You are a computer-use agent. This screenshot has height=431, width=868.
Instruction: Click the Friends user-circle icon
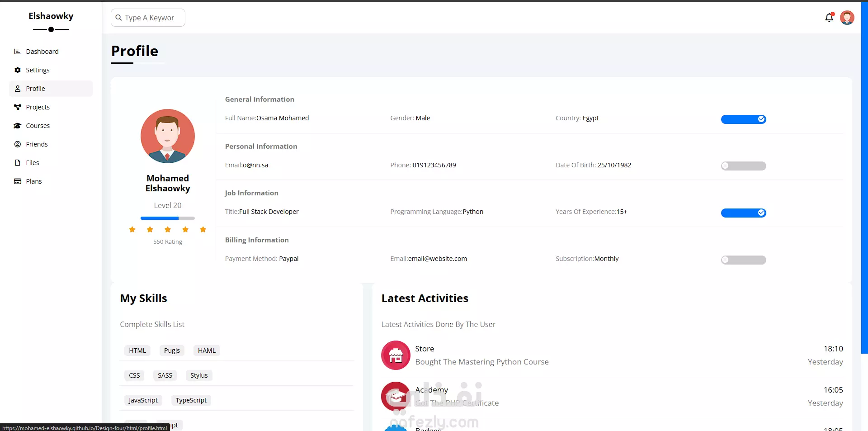point(18,144)
